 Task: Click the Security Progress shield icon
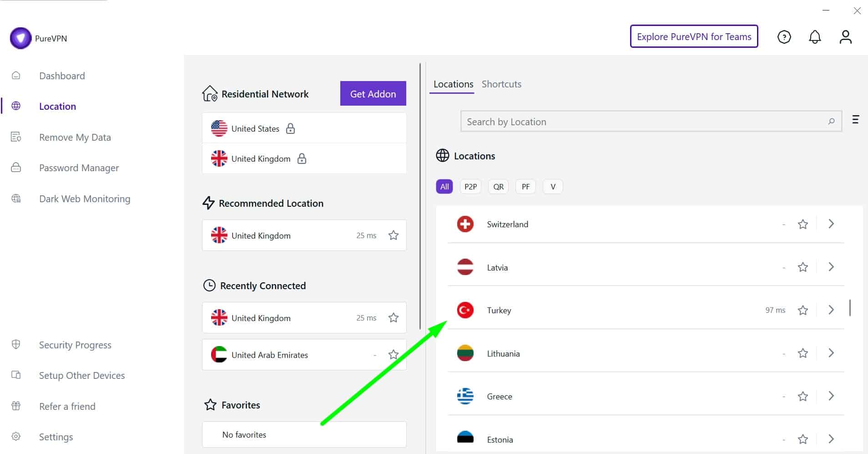click(x=16, y=345)
